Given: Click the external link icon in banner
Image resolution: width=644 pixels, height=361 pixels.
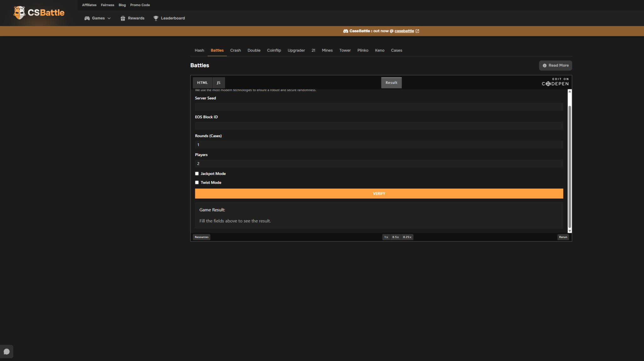Looking at the screenshot, I should 417,31.
